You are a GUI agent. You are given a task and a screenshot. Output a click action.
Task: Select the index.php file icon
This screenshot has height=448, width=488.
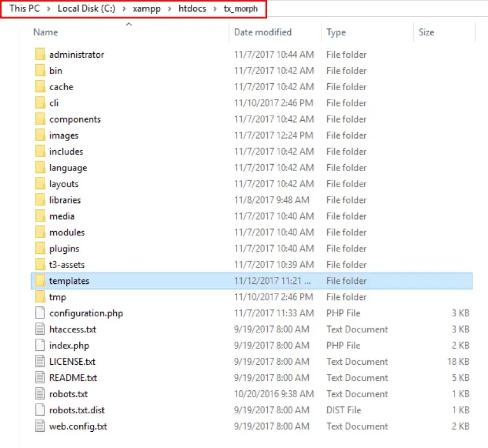click(x=40, y=345)
